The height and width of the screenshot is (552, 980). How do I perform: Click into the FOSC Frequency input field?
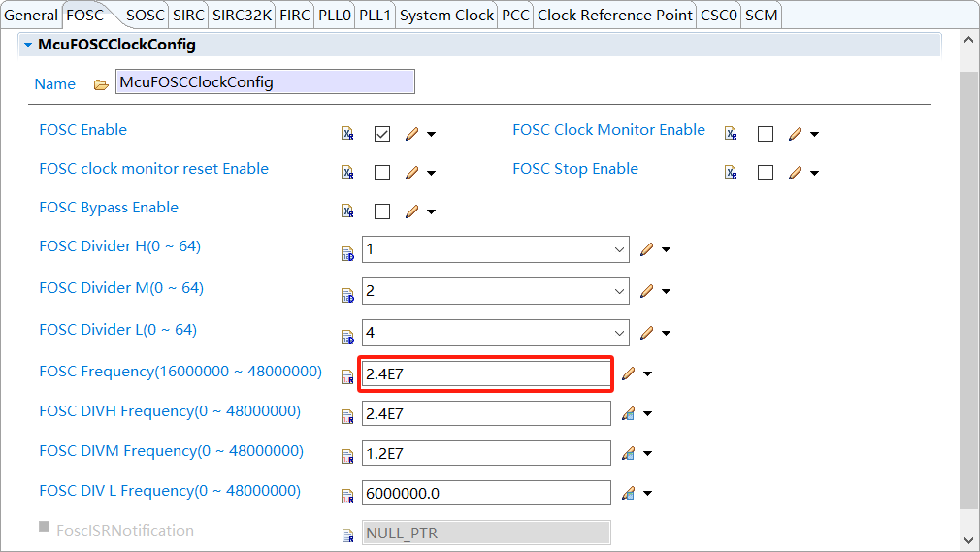pyautogui.click(x=485, y=373)
